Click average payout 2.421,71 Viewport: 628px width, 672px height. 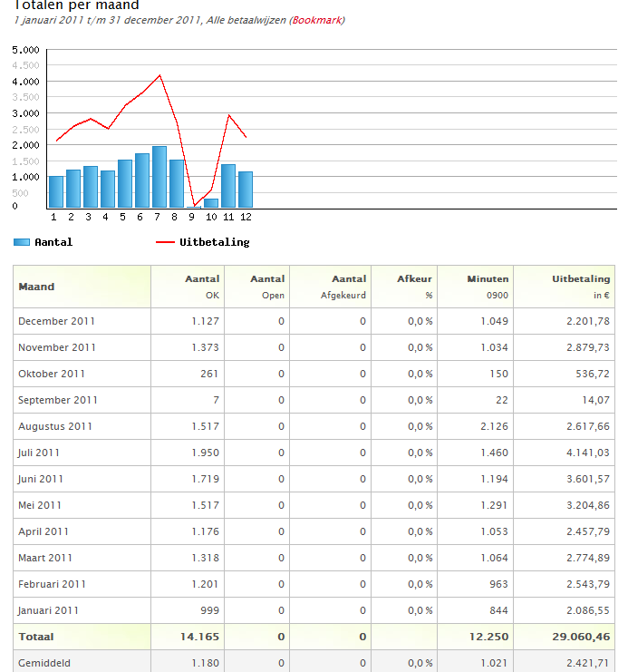[x=588, y=663]
